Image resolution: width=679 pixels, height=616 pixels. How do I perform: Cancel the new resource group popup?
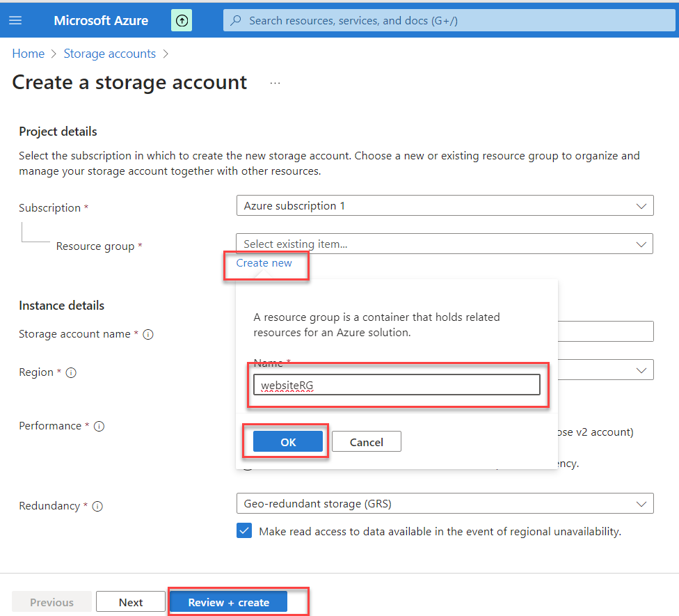click(367, 442)
